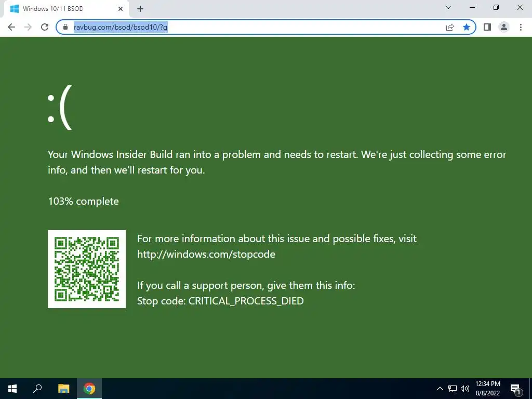View site information via the padlock icon
This screenshot has height=399, width=532.
[x=65, y=27]
